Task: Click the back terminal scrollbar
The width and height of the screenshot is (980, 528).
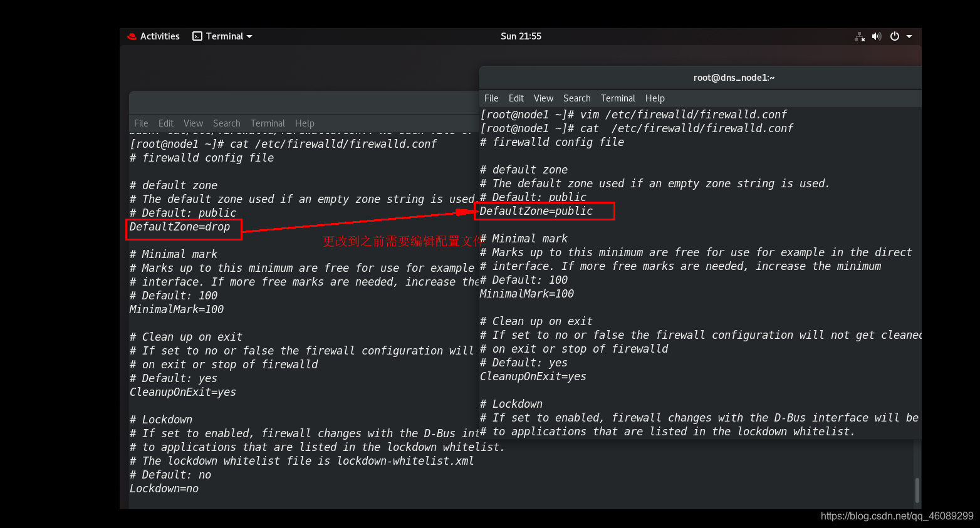Action: 917,490
